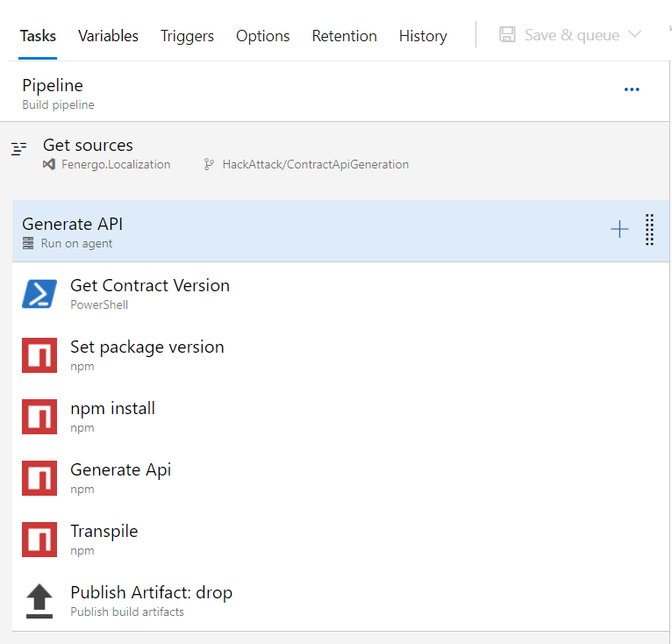Click the upload icon for Publish Artifact
Viewport: 672px width, 644px height.
pos(39,601)
